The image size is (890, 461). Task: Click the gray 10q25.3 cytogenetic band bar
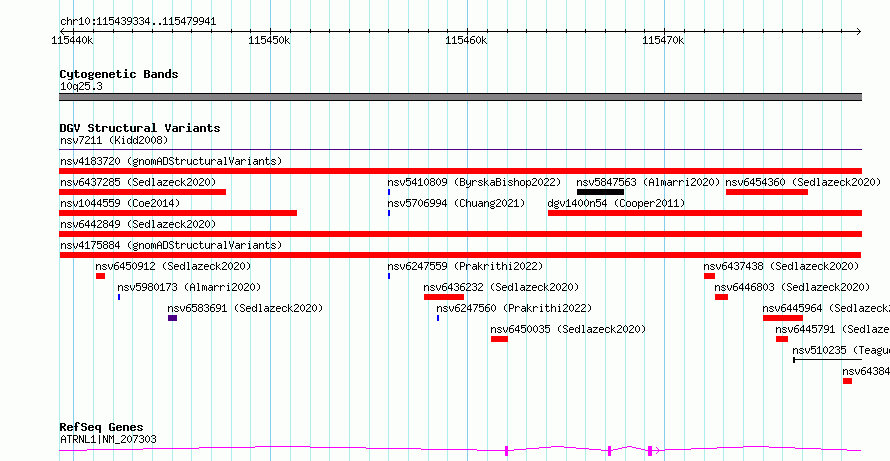(460, 97)
